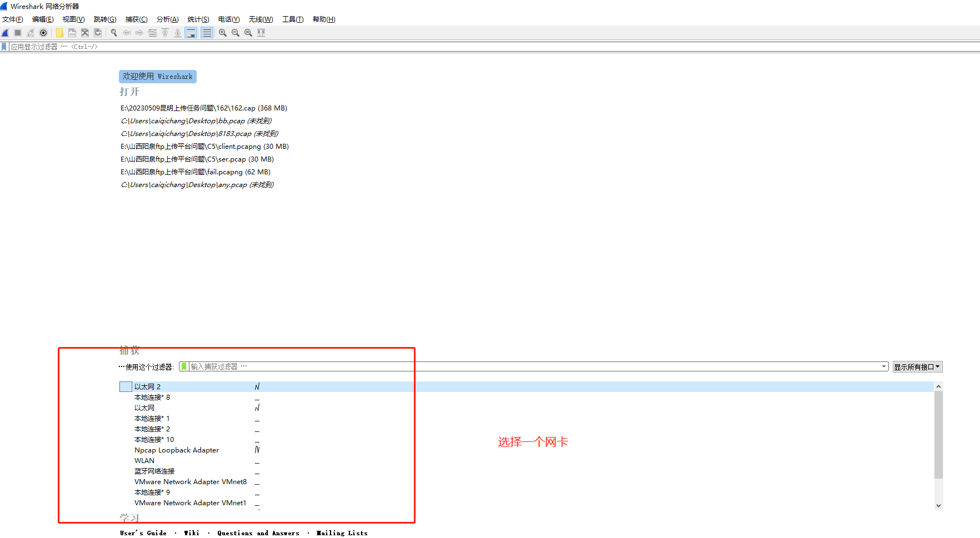Open the 分析(A) menu
Screen dimensions: 980x538
tap(168, 19)
